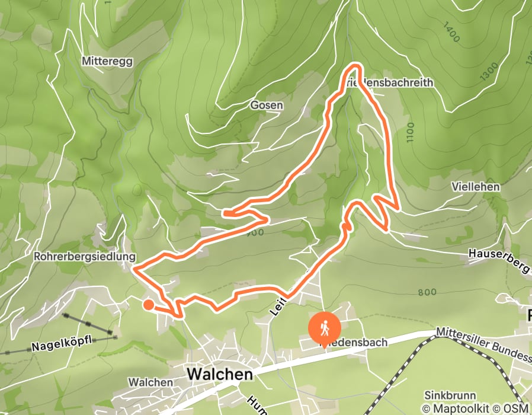Click the 1100 contour elevation label
Image resolution: width=532 pixels, height=415 pixels.
pyautogui.click(x=410, y=132)
